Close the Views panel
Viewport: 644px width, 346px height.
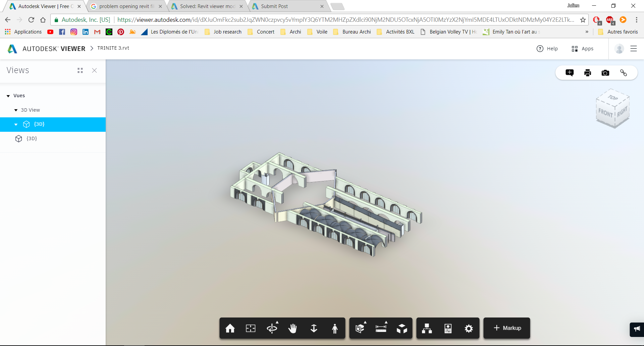pyautogui.click(x=95, y=70)
